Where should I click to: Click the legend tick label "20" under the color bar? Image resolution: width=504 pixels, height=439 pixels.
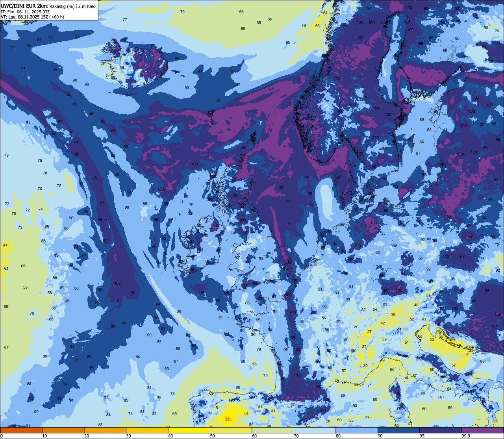86,436
